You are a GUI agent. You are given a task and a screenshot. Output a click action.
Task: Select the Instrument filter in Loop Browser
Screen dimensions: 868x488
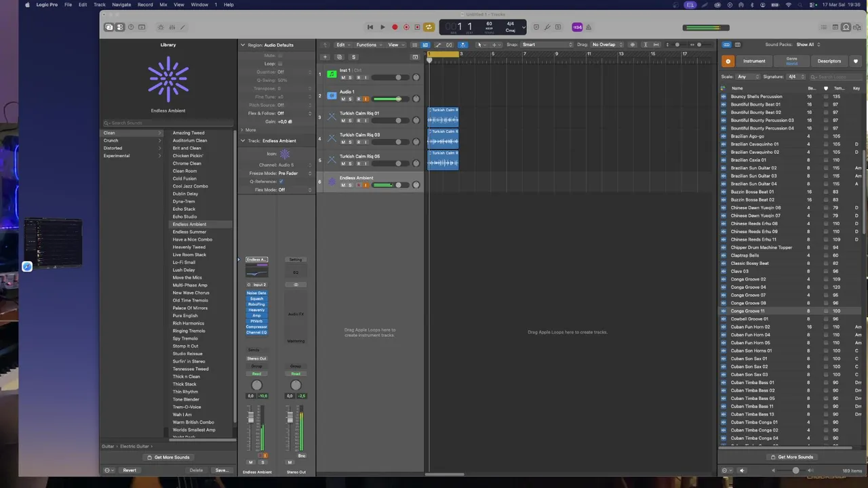[754, 61]
